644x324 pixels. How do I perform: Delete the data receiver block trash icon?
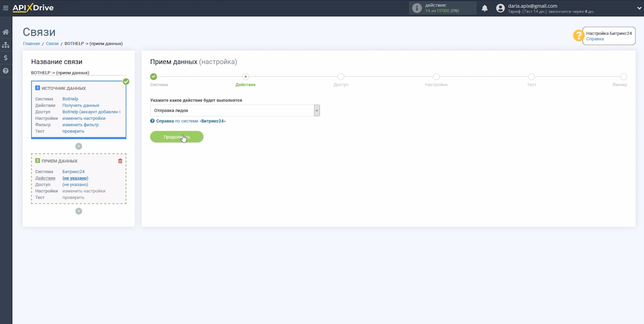(x=120, y=161)
